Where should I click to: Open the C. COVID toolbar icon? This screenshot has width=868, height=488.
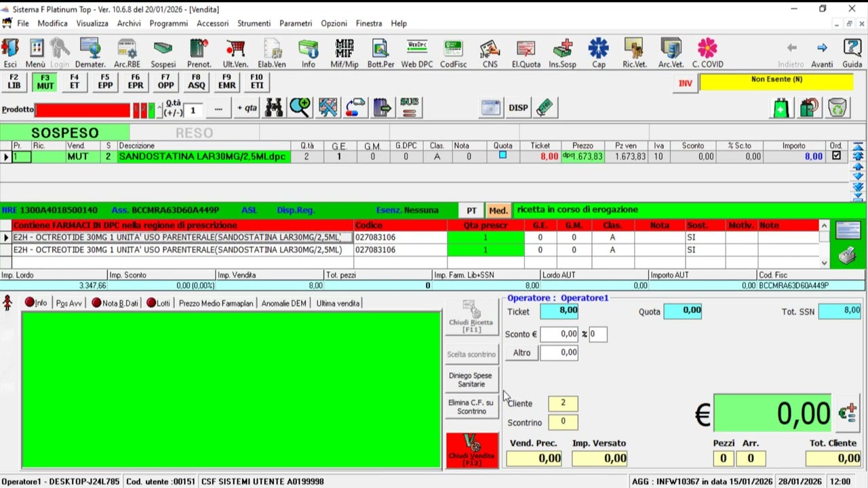tap(707, 54)
